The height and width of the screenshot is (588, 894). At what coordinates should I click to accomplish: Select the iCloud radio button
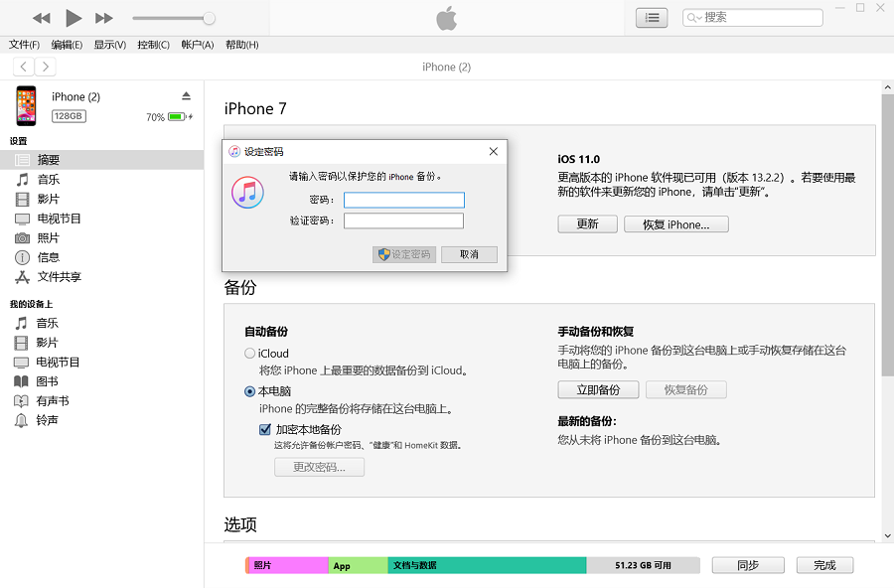249,354
